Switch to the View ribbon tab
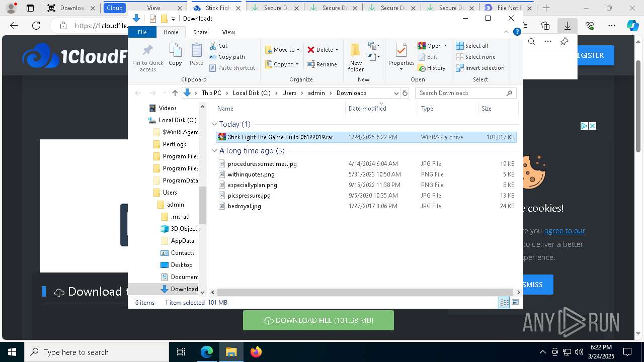644x362 pixels. 228,32
